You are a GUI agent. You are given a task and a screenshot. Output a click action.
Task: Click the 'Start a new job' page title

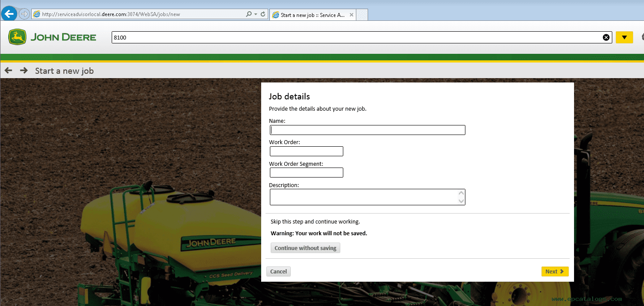64,71
